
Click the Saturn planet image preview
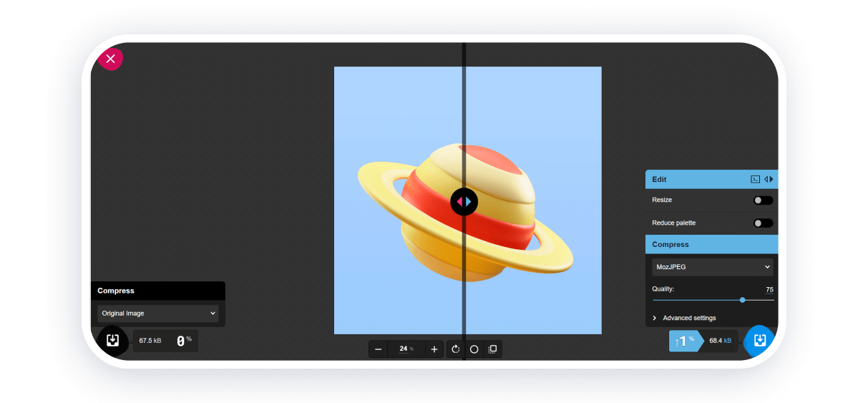click(x=467, y=200)
